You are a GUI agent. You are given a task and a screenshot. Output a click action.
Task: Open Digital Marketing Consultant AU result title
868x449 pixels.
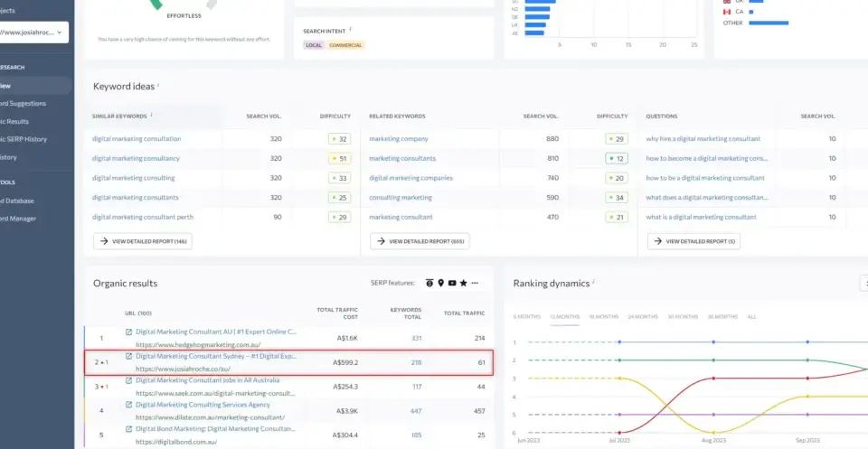tap(216, 332)
